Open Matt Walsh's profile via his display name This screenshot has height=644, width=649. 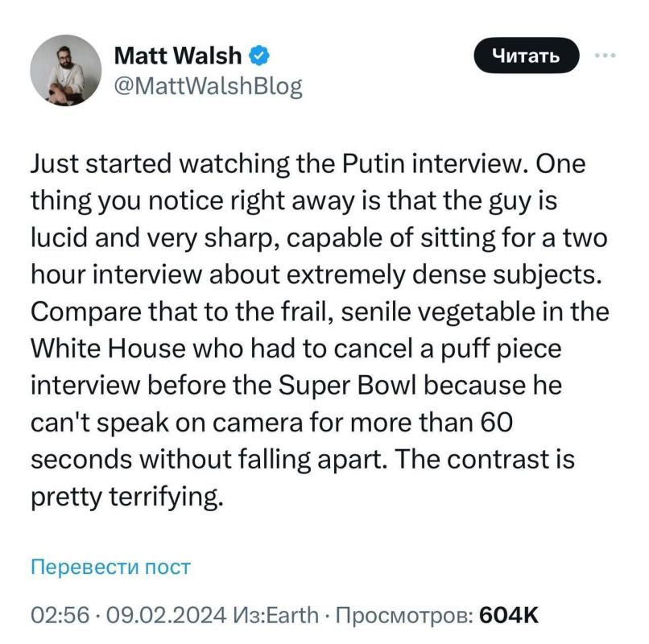click(178, 55)
